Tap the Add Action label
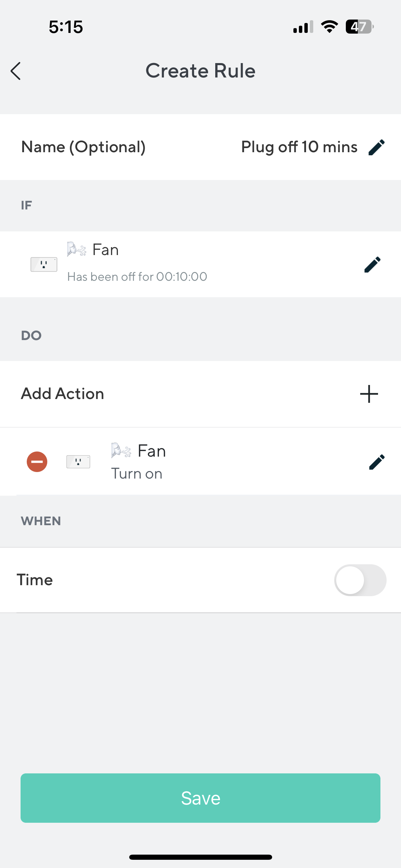401x868 pixels. point(62,394)
